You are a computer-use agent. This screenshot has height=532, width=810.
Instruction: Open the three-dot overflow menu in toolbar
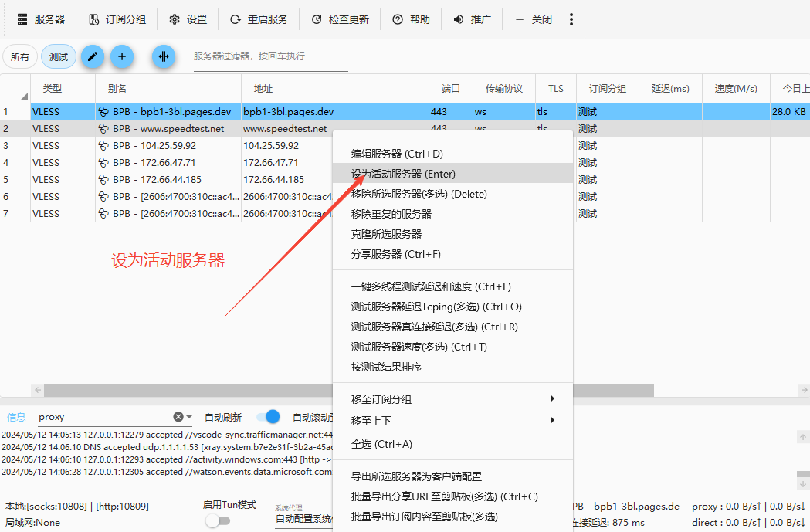tap(571, 19)
